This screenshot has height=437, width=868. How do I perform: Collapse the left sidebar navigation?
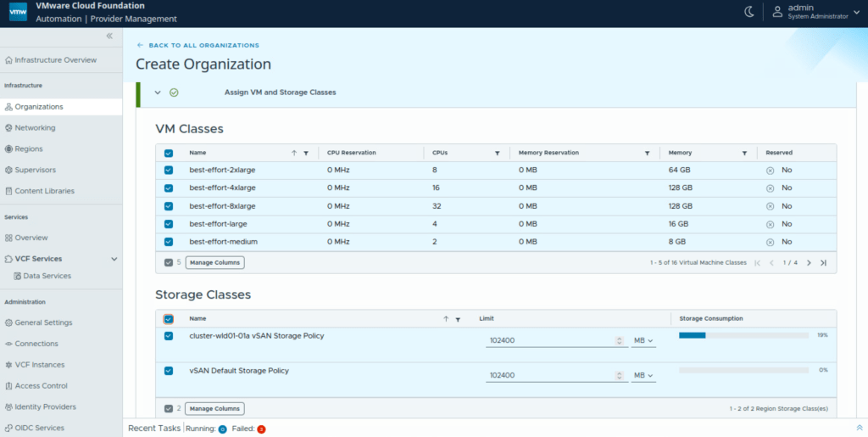tap(109, 36)
